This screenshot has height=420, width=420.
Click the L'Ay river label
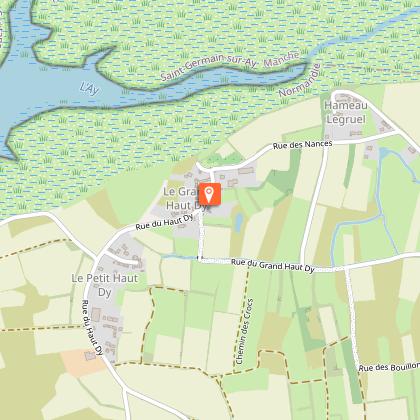pyautogui.click(x=89, y=89)
